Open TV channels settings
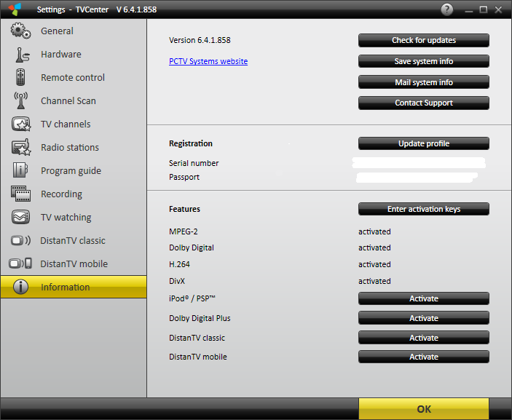Screen dimensions: 512x420 pyautogui.click(x=74, y=124)
